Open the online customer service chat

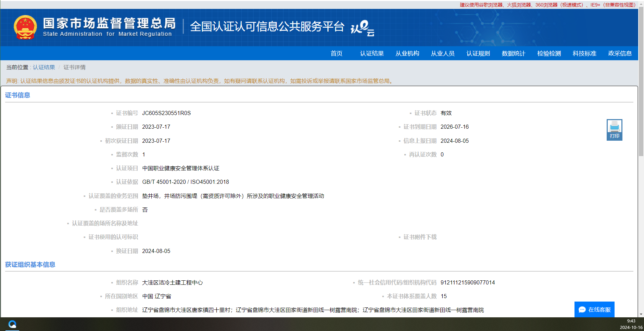coord(594,309)
